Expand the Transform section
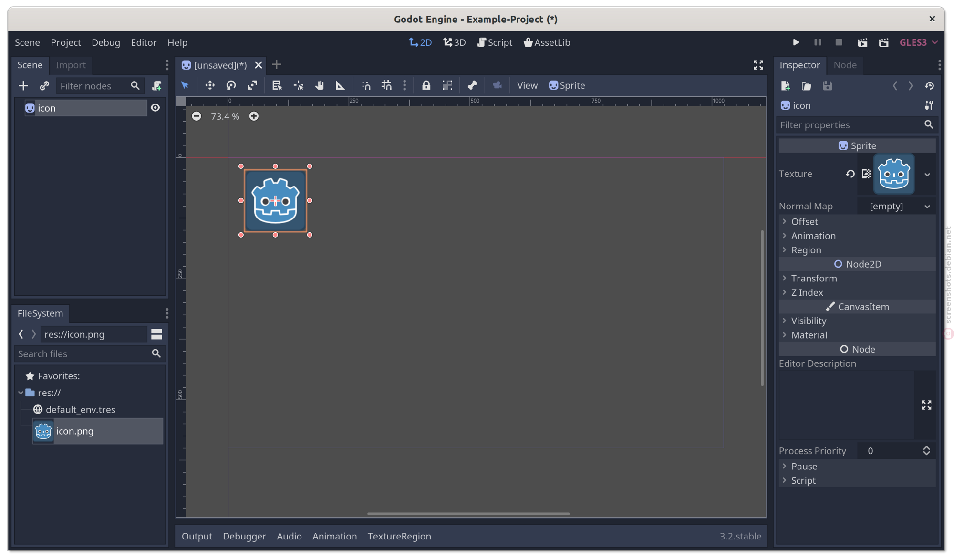The width and height of the screenshot is (954, 560). click(x=857, y=278)
